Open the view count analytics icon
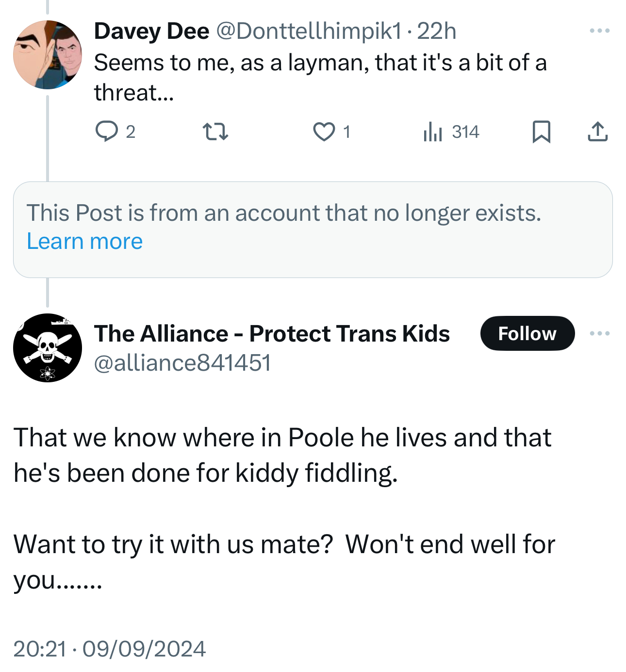626x672 pixels. click(x=433, y=131)
